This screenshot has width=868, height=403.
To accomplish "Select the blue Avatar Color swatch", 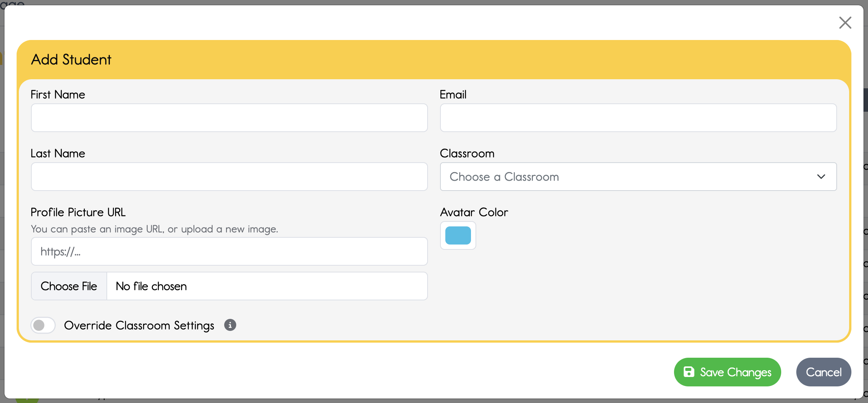I will 458,235.
